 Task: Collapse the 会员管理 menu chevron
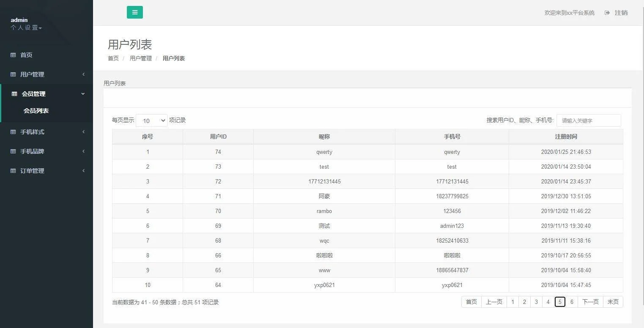tap(83, 94)
